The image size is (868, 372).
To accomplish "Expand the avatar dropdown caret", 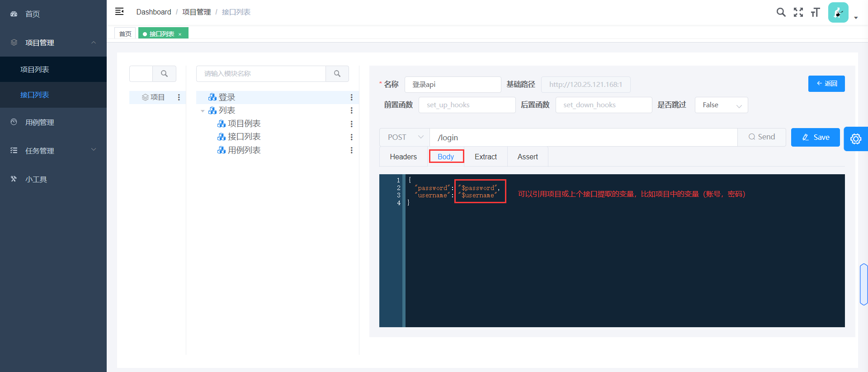I will point(856,18).
